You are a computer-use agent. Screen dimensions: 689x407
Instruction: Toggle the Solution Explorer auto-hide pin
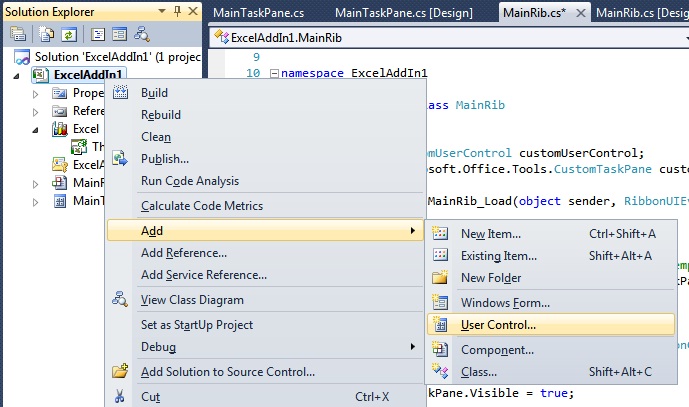177,11
